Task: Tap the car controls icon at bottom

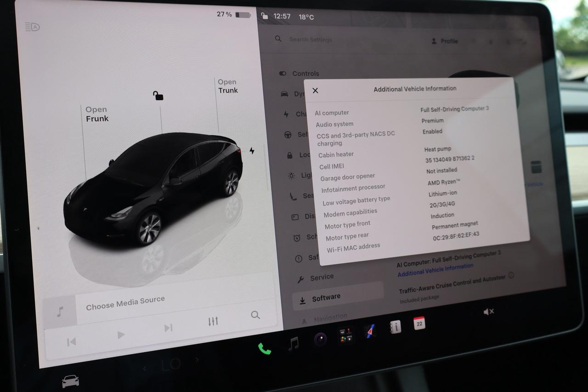Action: [70, 381]
